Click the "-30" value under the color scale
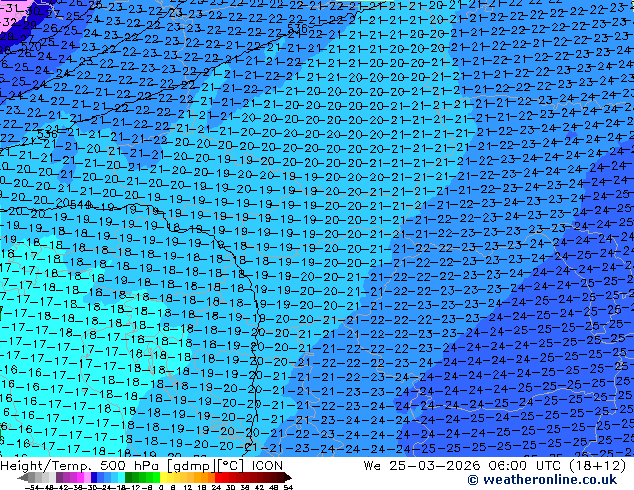 (x=91, y=487)
